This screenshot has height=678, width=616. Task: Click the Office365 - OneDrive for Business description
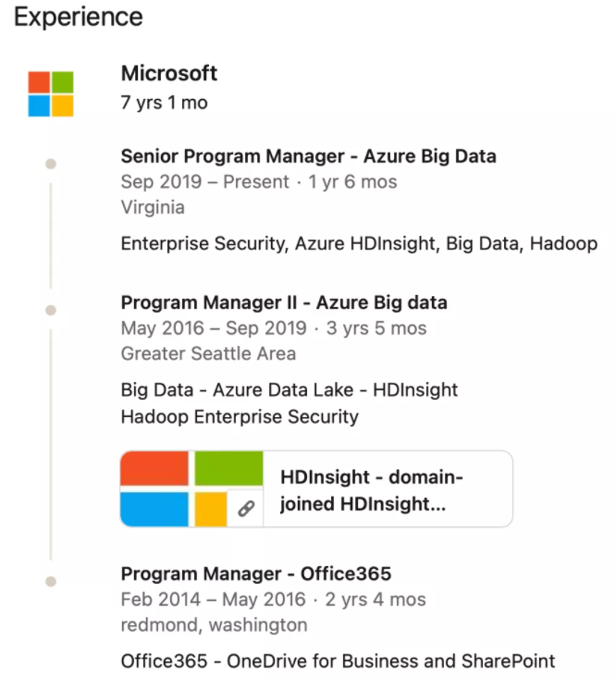click(x=338, y=660)
